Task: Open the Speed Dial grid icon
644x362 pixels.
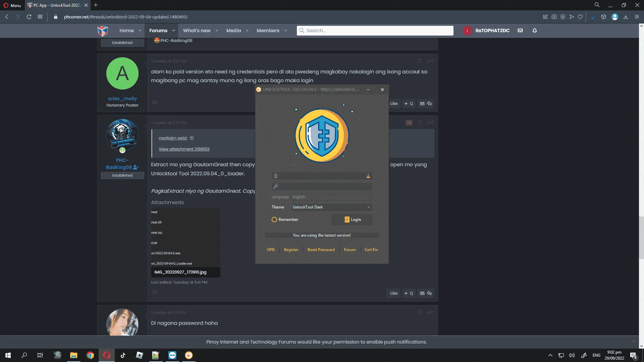Action: point(40,17)
